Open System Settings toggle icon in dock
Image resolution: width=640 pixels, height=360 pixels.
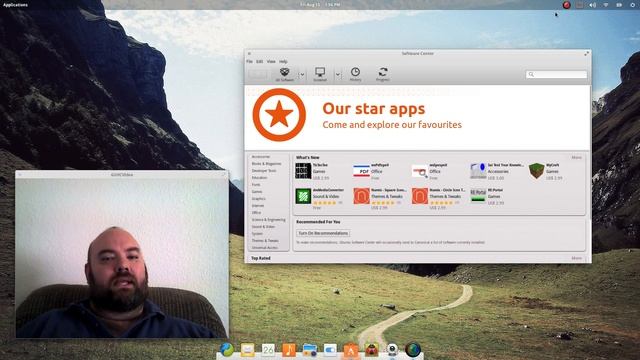click(330, 350)
